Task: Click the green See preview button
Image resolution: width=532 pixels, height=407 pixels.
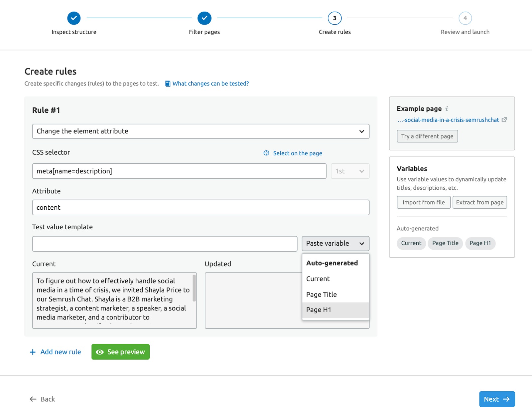Action: tap(120, 352)
